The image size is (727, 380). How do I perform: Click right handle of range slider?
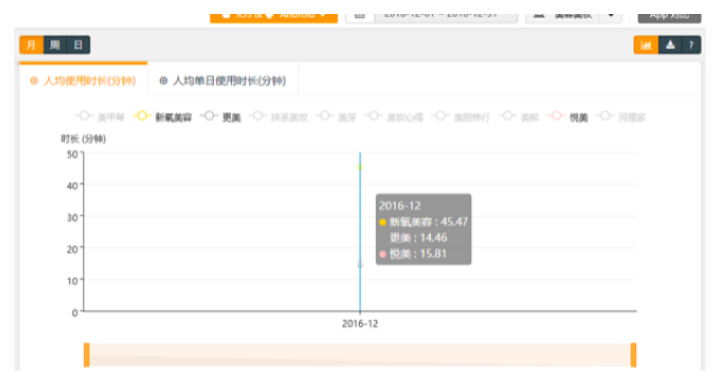tap(633, 355)
